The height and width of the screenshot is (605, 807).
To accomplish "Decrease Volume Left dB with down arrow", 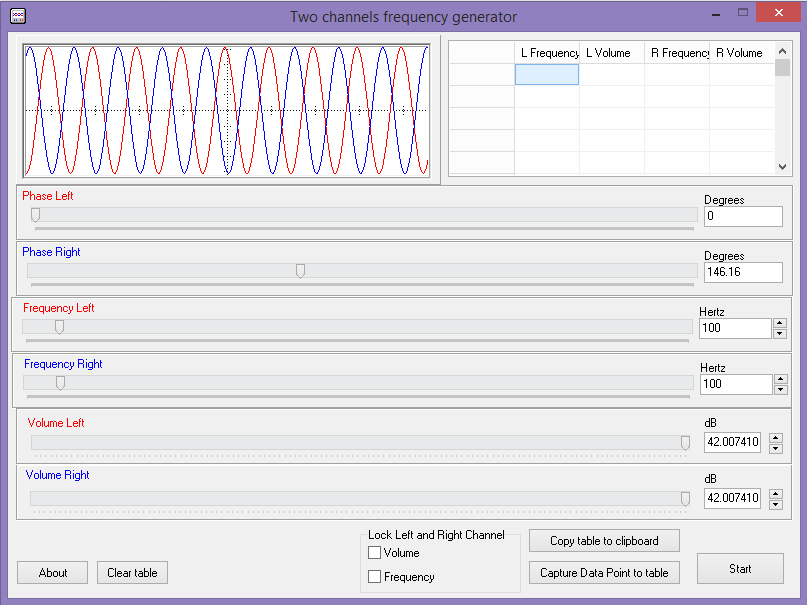I will click(x=776, y=449).
